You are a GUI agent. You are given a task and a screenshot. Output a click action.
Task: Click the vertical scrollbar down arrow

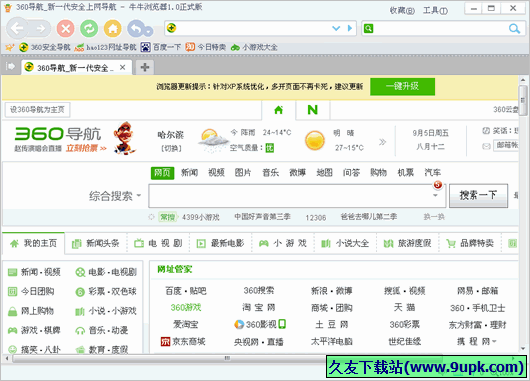[x=523, y=349]
